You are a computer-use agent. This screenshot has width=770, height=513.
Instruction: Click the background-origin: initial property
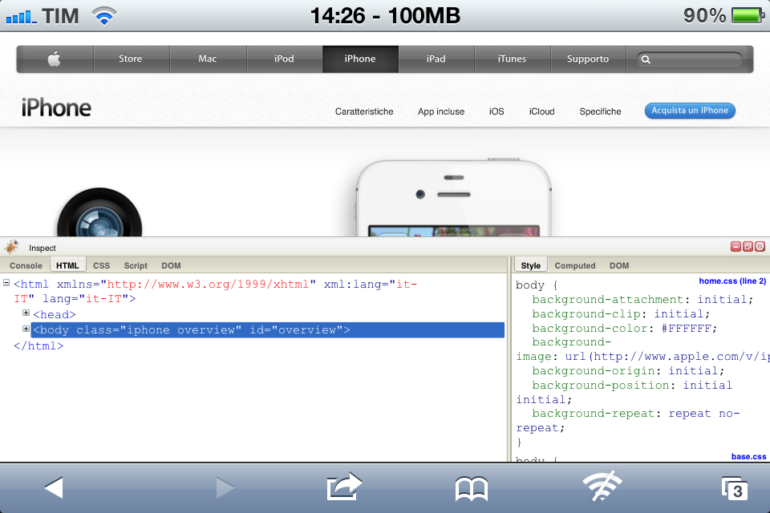628,371
